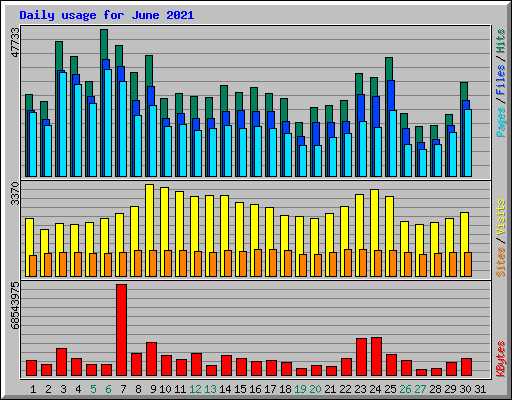Click day label 30 on x-axis

(x=465, y=389)
